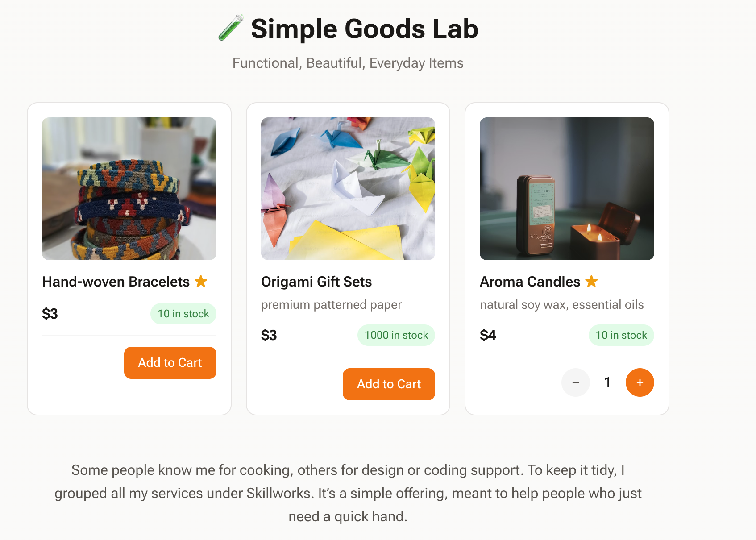Add Hand-woven Bracelets to cart
The image size is (756, 540).
pyautogui.click(x=170, y=363)
